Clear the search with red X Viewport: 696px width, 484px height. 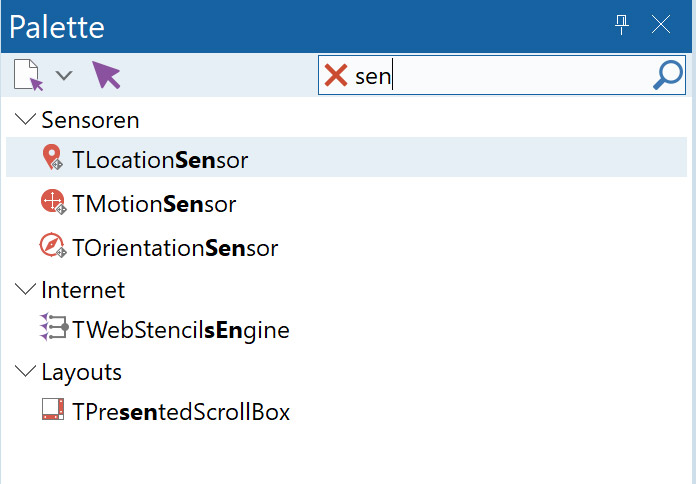tap(336, 75)
